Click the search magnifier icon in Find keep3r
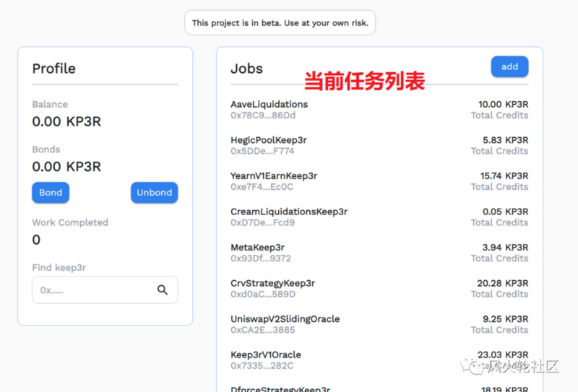Viewport: 578px width, 392px height. [163, 290]
